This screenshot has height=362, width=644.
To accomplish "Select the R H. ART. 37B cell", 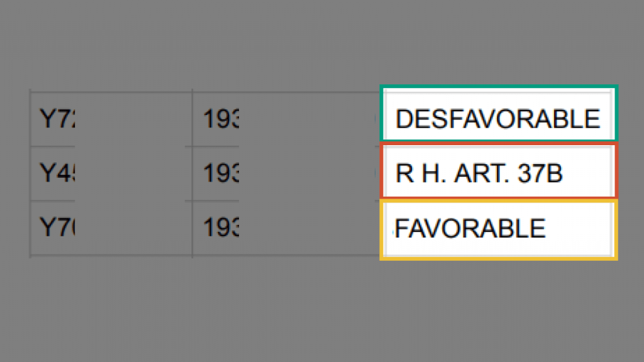I will [x=499, y=172].
